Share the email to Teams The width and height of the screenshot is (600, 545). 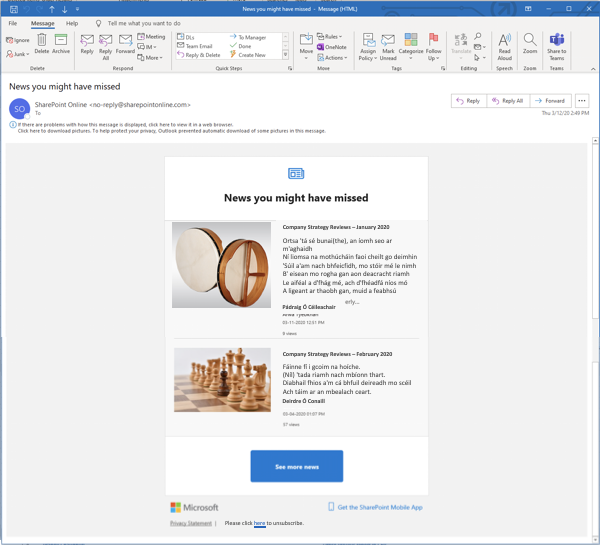point(556,43)
